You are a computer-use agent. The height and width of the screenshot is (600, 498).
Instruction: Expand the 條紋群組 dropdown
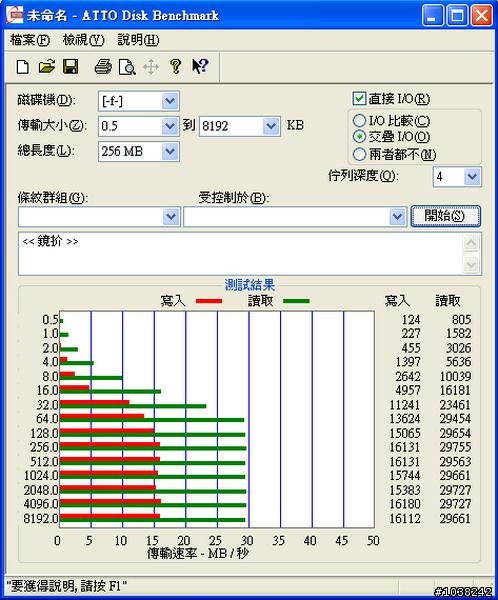click(171, 217)
